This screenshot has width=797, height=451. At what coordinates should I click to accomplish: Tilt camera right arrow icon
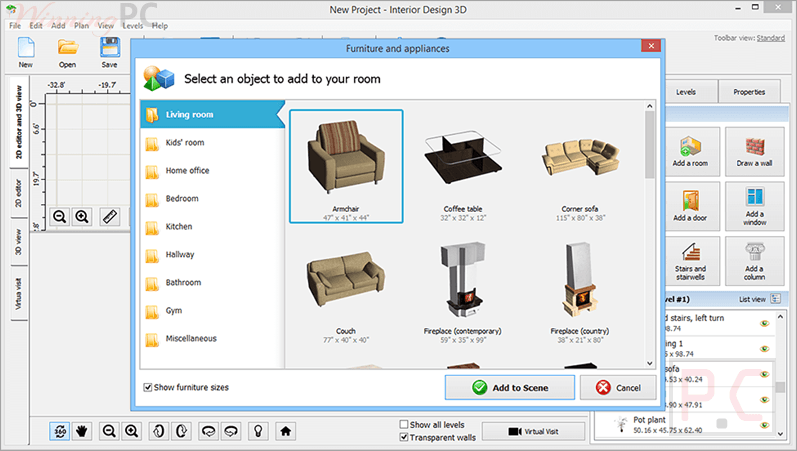click(181, 432)
